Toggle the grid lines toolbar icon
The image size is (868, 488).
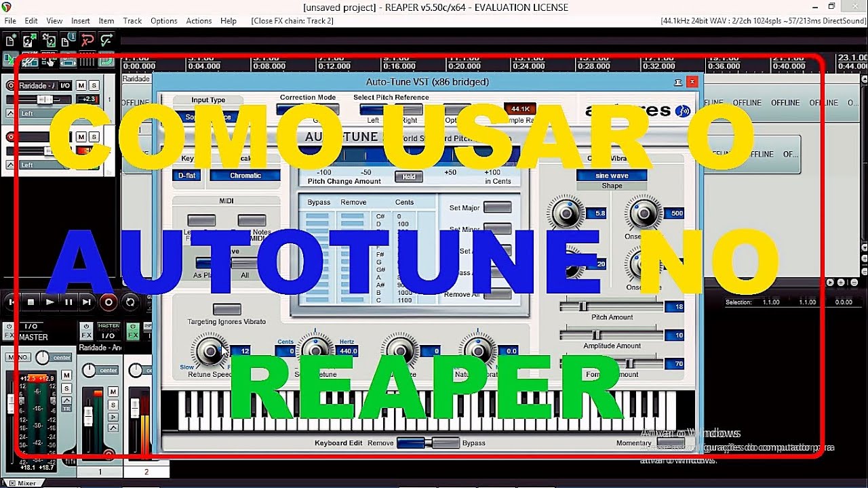[87, 60]
